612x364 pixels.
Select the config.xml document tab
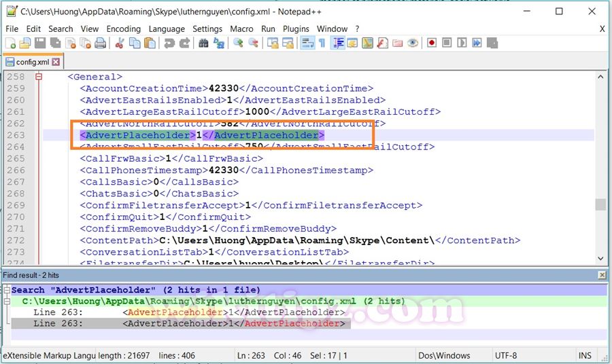(33, 62)
